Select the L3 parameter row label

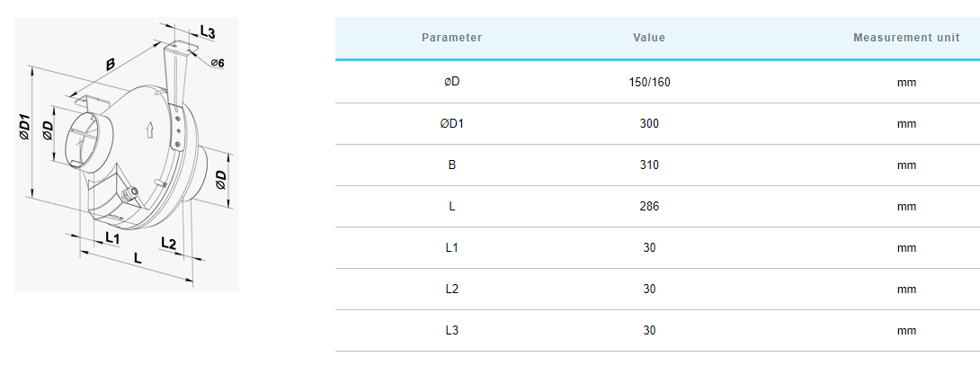[x=452, y=330]
